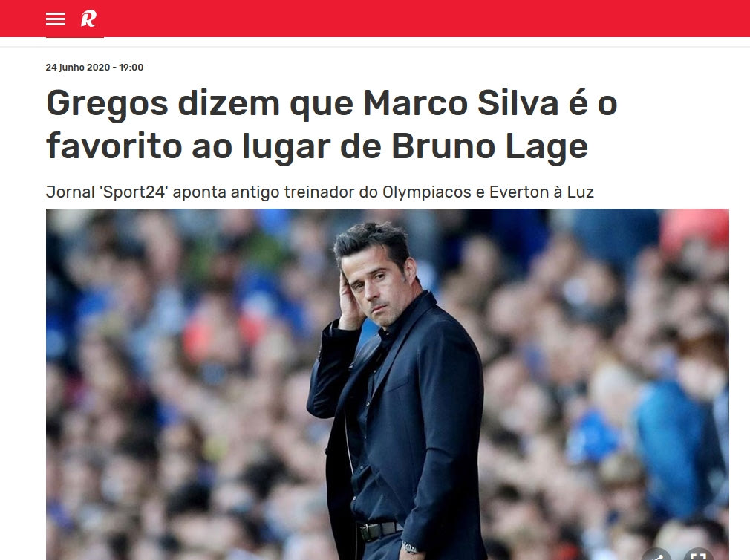This screenshot has height=560, width=750.
Task: Click the article headline about Marco Silva
Action: [331, 124]
